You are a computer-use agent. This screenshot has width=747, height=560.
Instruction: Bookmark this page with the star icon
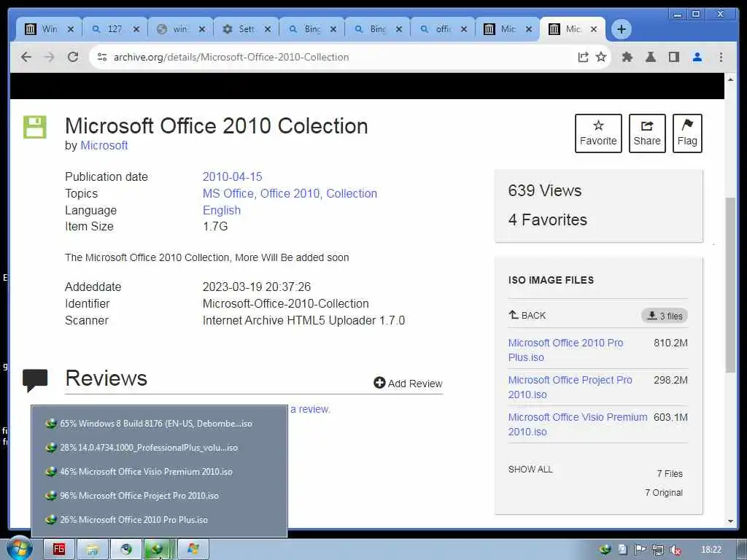[x=601, y=57]
